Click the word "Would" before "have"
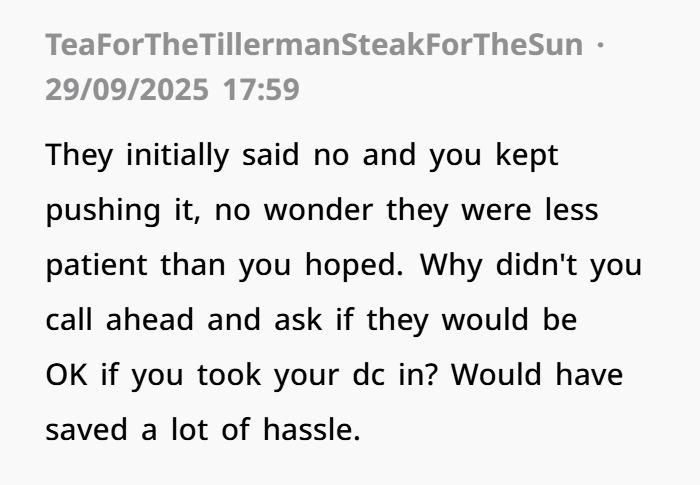The height and width of the screenshot is (485, 700). click(x=497, y=379)
